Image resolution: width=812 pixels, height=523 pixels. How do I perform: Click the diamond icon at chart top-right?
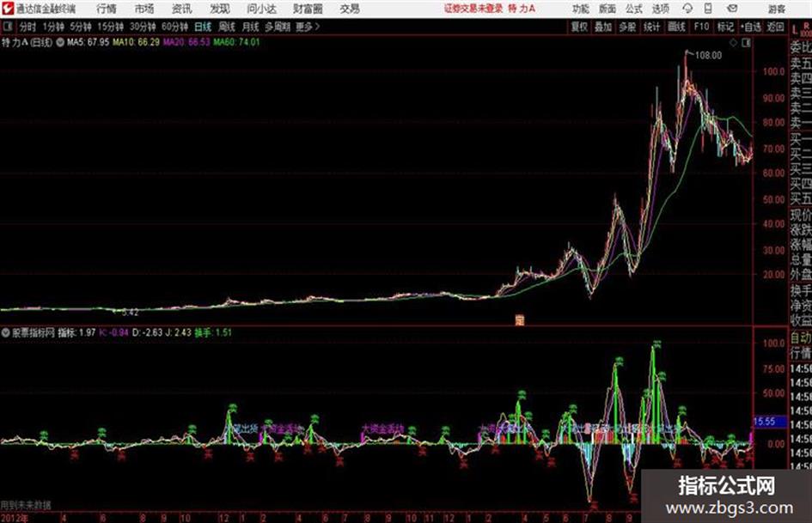pos(733,43)
